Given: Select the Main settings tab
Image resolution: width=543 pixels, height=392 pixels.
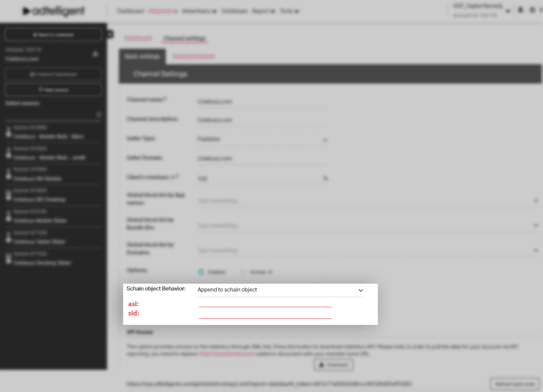Looking at the screenshot, I should pos(142,56).
